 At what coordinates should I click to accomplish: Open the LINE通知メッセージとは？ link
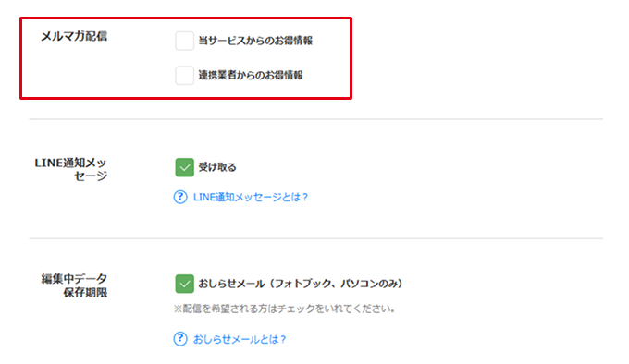251,197
